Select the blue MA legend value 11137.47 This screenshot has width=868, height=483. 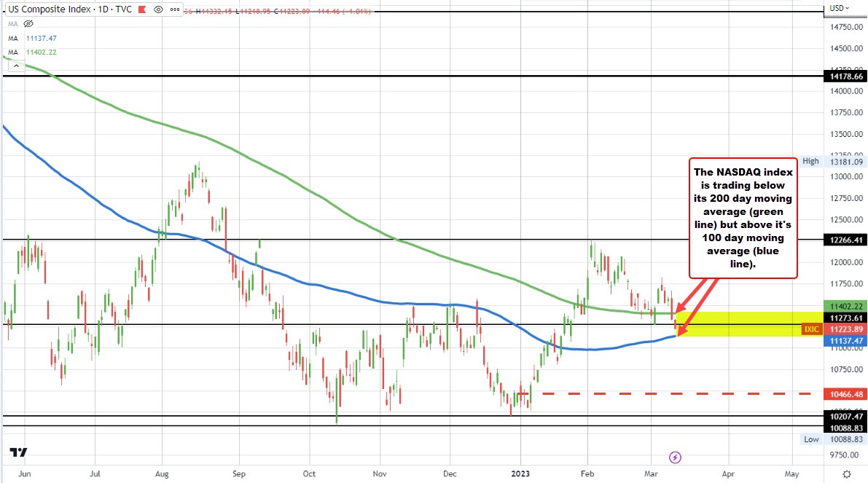pyautogui.click(x=41, y=38)
